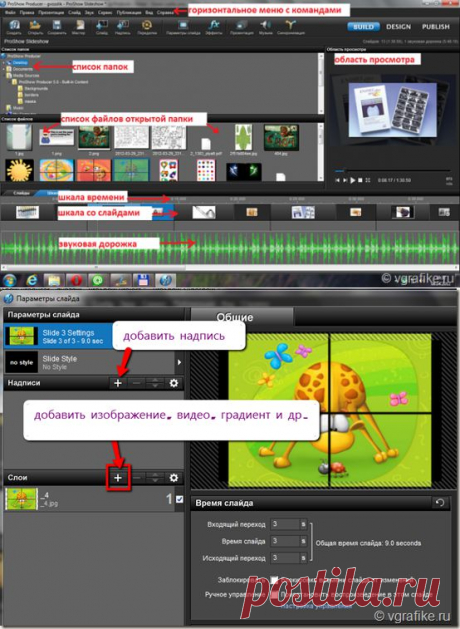Open the Надписи gear settings icon

point(174,383)
